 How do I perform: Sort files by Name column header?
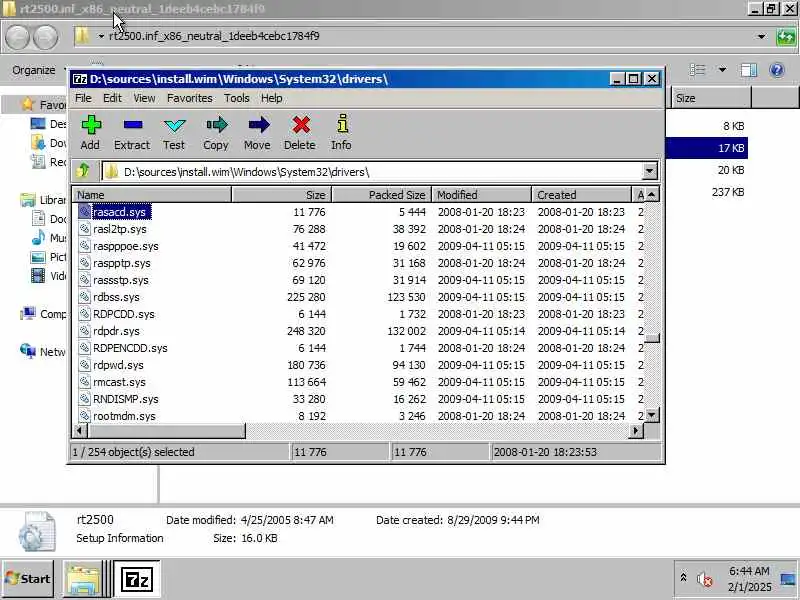point(152,194)
